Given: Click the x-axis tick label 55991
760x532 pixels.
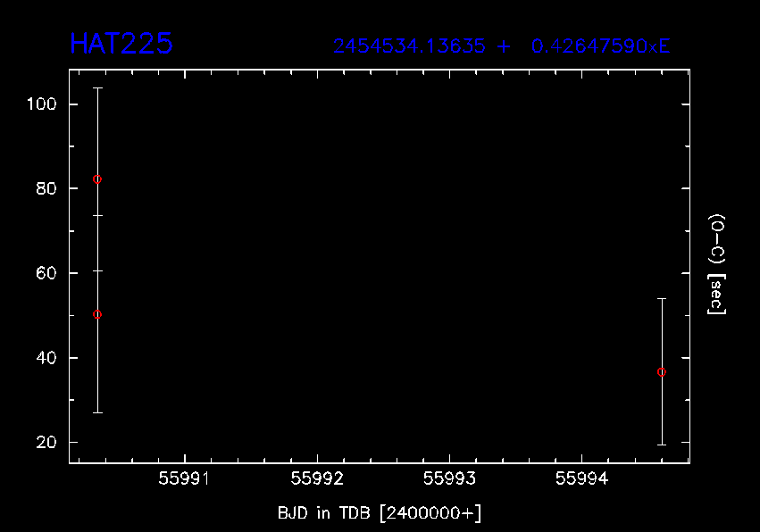Looking at the screenshot, I should click(x=184, y=479).
